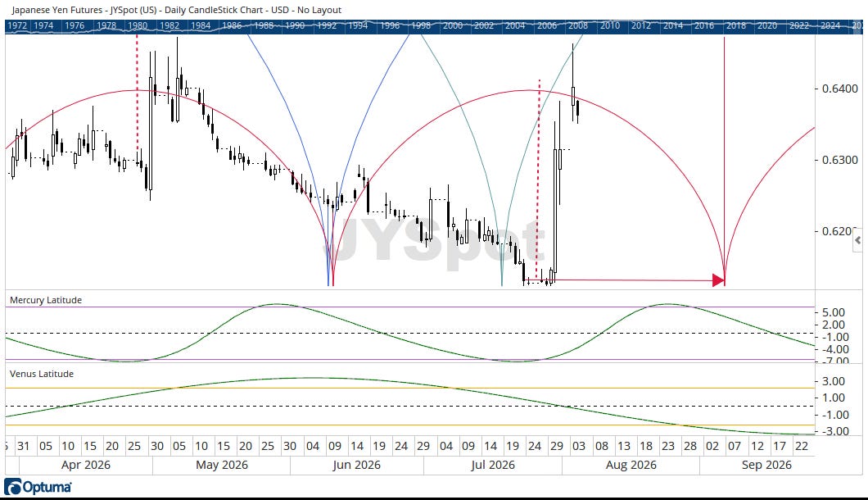Select the Mercury Latitude panel label
868x500 pixels.
[46, 300]
